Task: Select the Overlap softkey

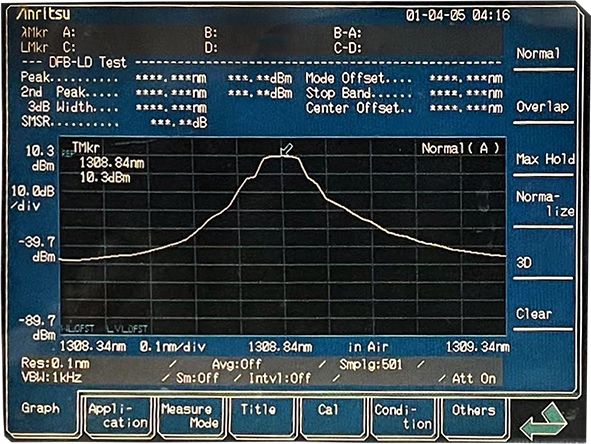Action: coord(542,107)
